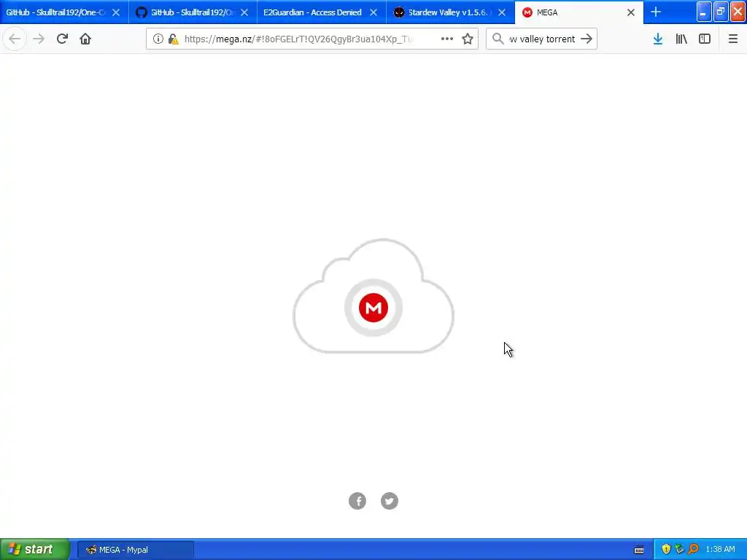
Task: Open the Library bookshelf icon
Action: pyautogui.click(x=681, y=39)
